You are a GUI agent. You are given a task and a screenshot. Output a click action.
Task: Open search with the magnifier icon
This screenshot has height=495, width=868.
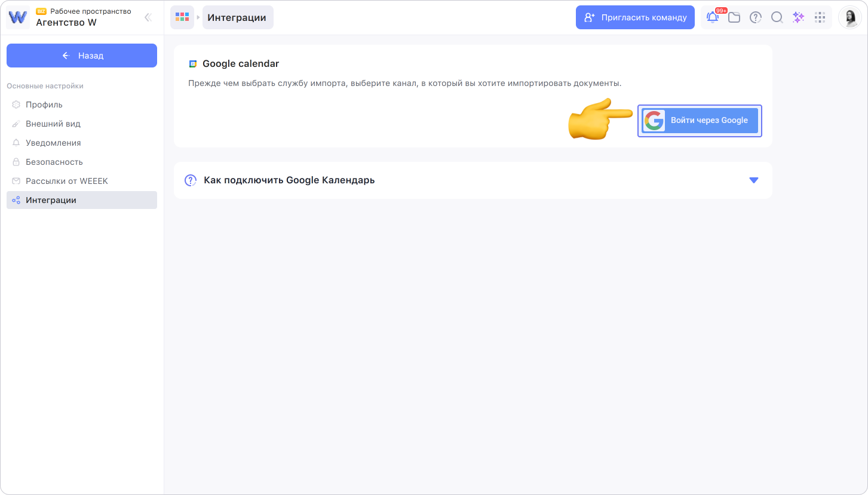777,17
